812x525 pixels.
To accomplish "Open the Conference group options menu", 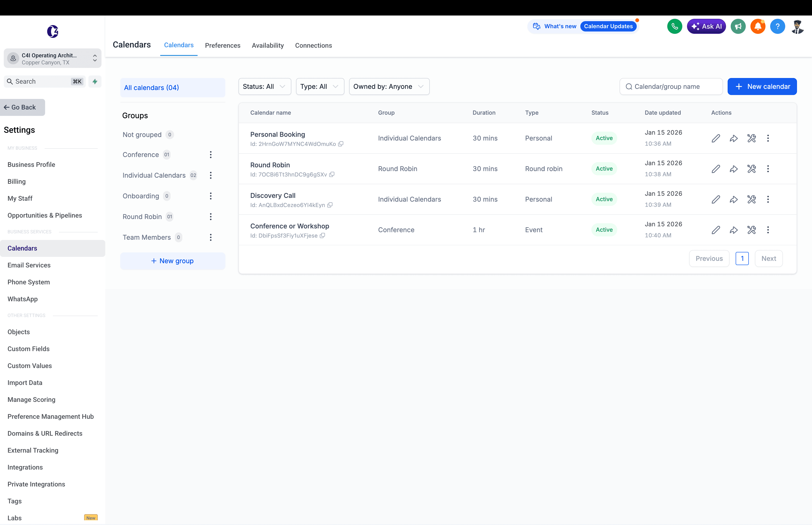I will (x=211, y=155).
